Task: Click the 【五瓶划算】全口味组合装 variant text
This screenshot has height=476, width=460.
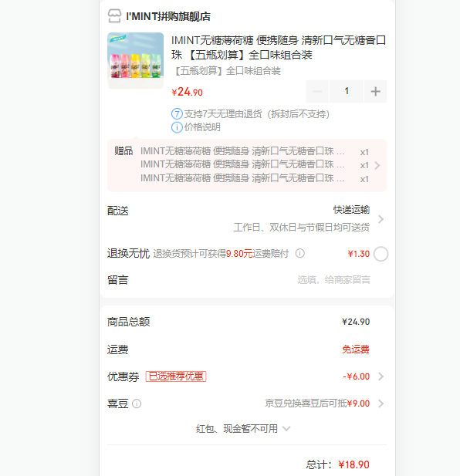Action: coord(226,71)
